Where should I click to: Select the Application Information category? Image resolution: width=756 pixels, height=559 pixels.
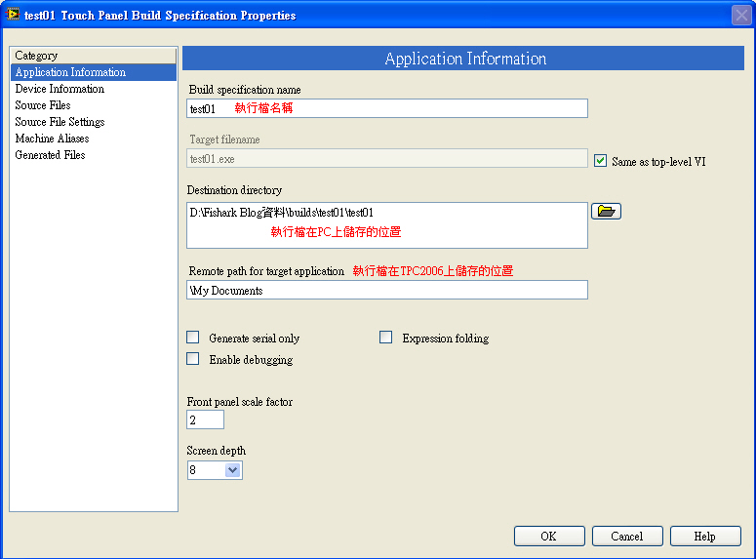(x=94, y=72)
